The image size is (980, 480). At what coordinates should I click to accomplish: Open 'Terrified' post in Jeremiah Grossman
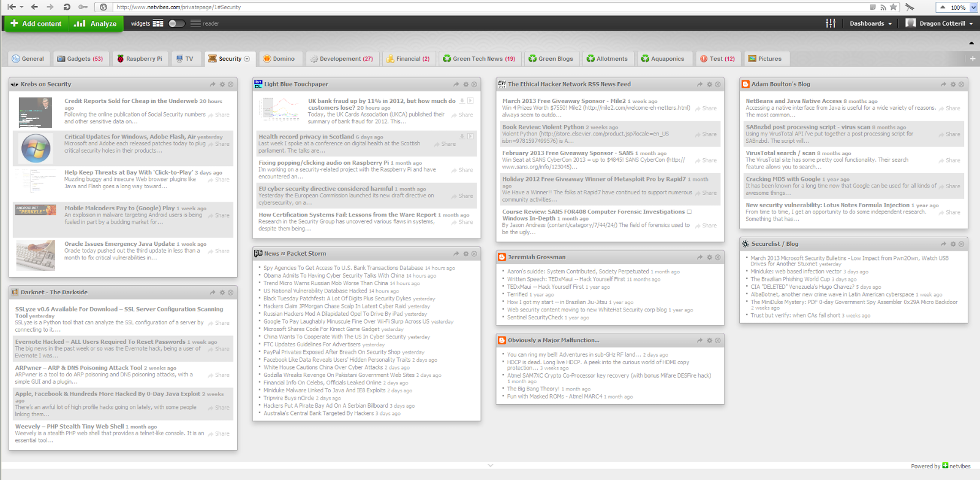coord(518,295)
